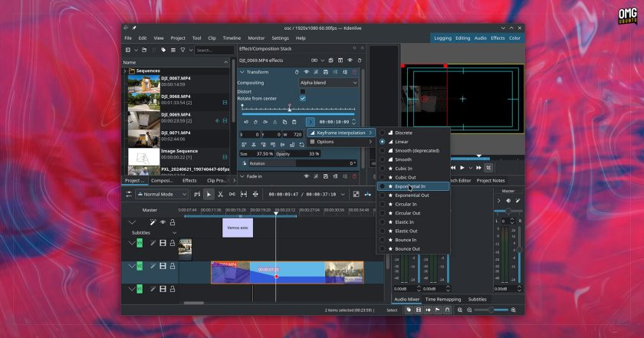Select the spacer tool in timeline toolbar
The width and height of the screenshot is (644, 338).
[232, 194]
